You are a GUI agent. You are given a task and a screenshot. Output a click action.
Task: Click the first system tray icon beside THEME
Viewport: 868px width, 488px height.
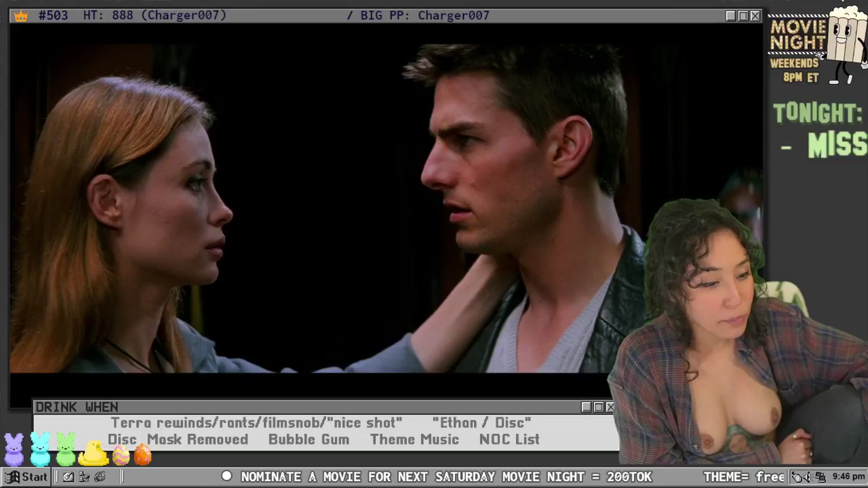coord(797,477)
